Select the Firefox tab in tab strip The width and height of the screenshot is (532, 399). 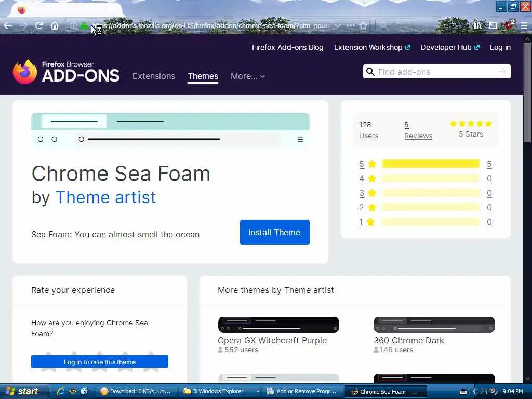coord(66,9)
